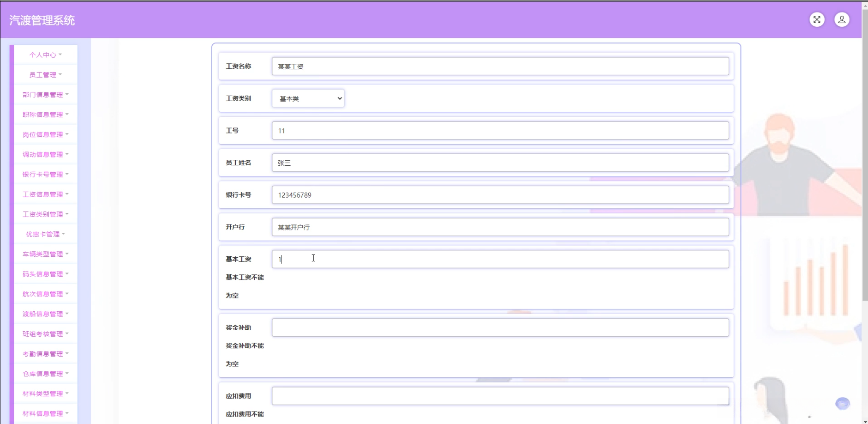Open the 材料类型管理 menu
The image size is (868, 424).
click(x=46, y=393)
